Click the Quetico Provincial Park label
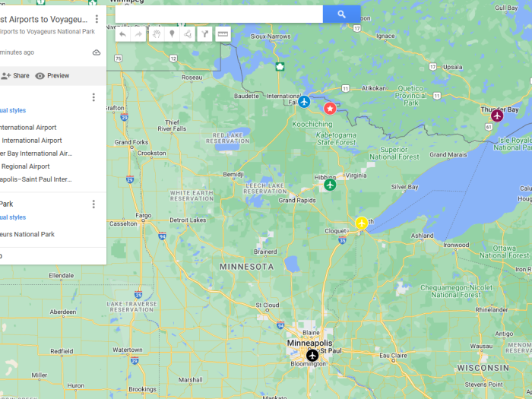The height and width of the screenshot is (399, 532). coord(410,96)
